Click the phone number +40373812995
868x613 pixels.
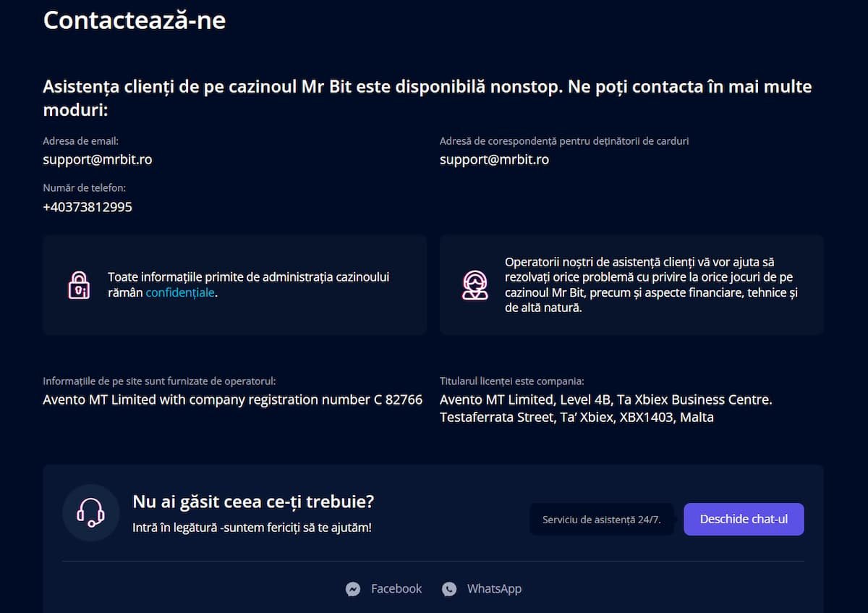coord(88,207)
